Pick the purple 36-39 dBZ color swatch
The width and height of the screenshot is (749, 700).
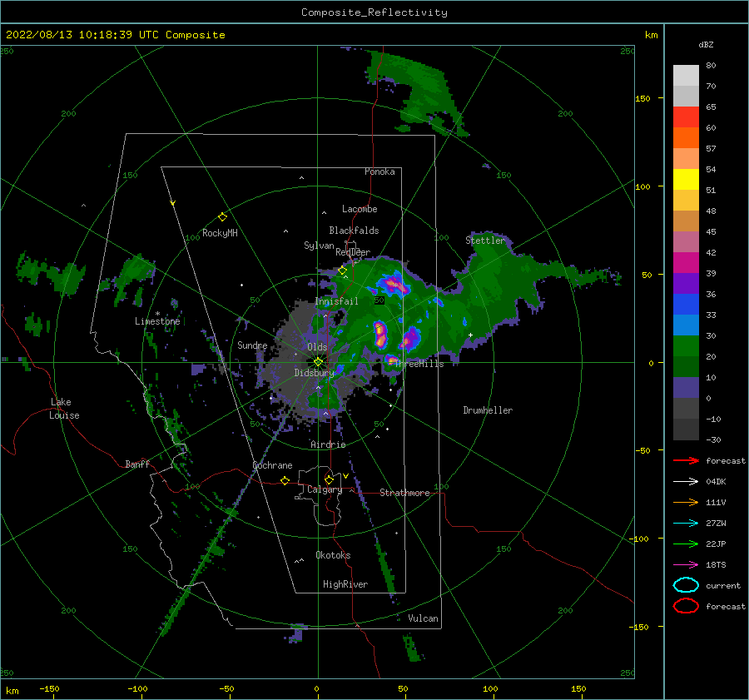pyautogui.click(x=686, y=284)
